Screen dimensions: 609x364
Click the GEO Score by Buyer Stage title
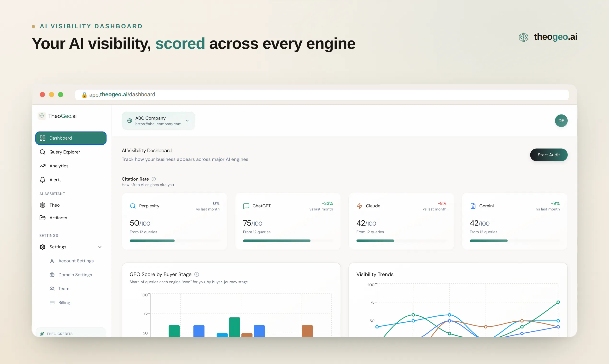pyautogui.click(x=161, y=274)
